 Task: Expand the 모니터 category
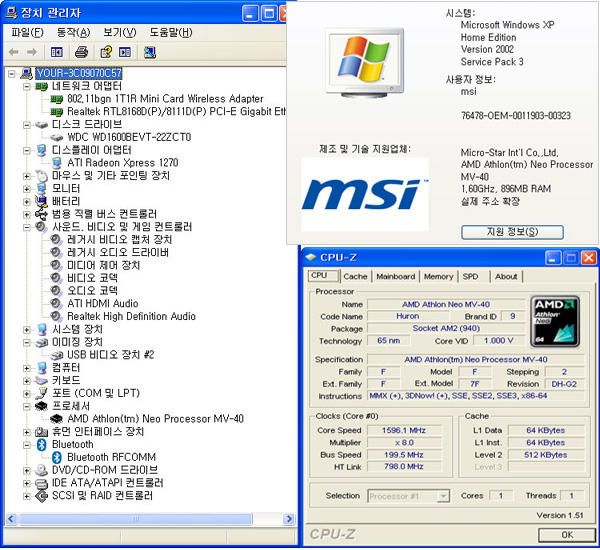(x=26, y=189)
